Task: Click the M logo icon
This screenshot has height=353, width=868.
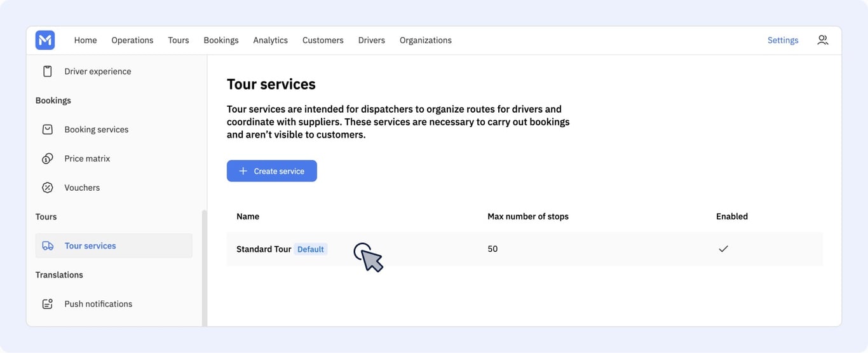Action: tap(45, 40)
